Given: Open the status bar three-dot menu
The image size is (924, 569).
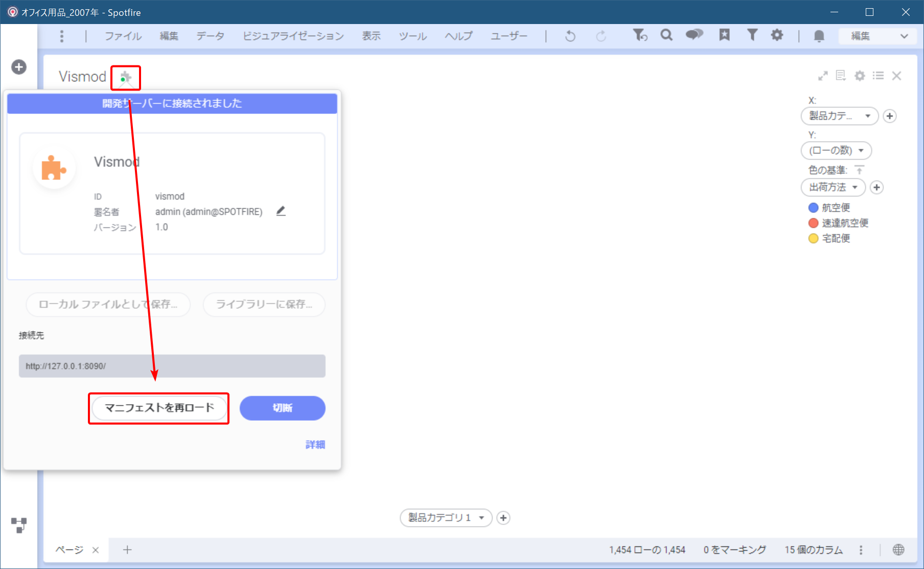Looking at the screenshot, I should (861, 550).
